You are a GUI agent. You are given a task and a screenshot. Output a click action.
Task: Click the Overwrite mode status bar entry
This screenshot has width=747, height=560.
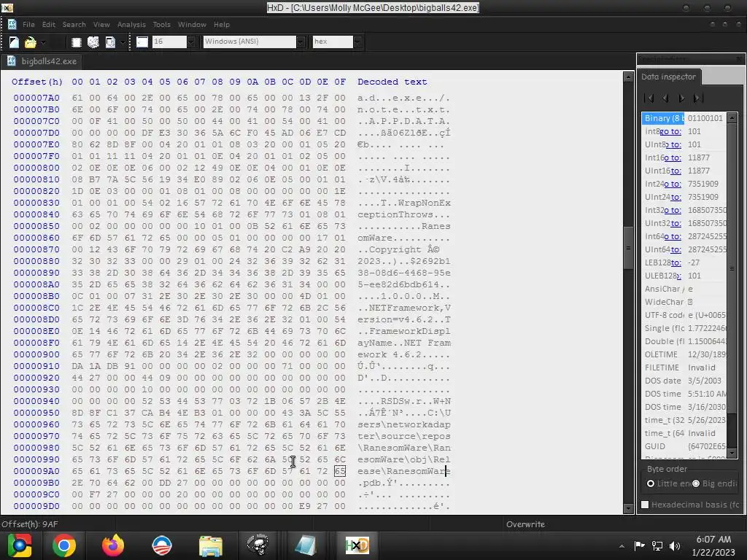point(525,524)
